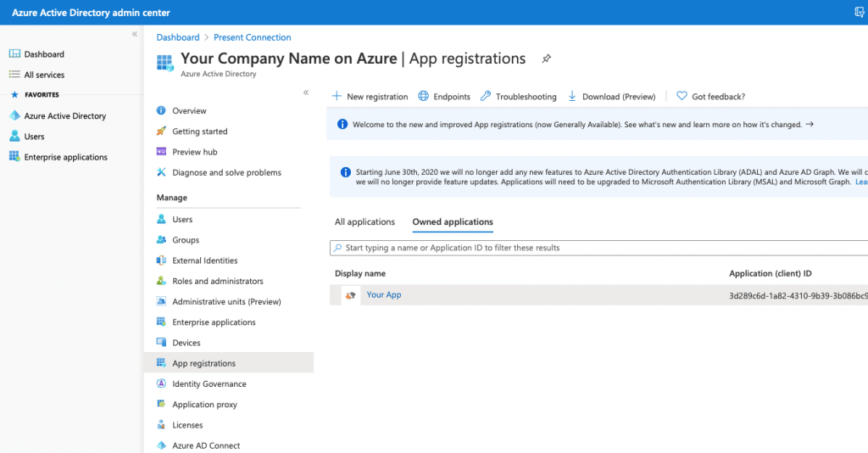This screenshot has height=453, width=868.
Task: Click Download (Preview)
Action: click(x=611, y=97)
